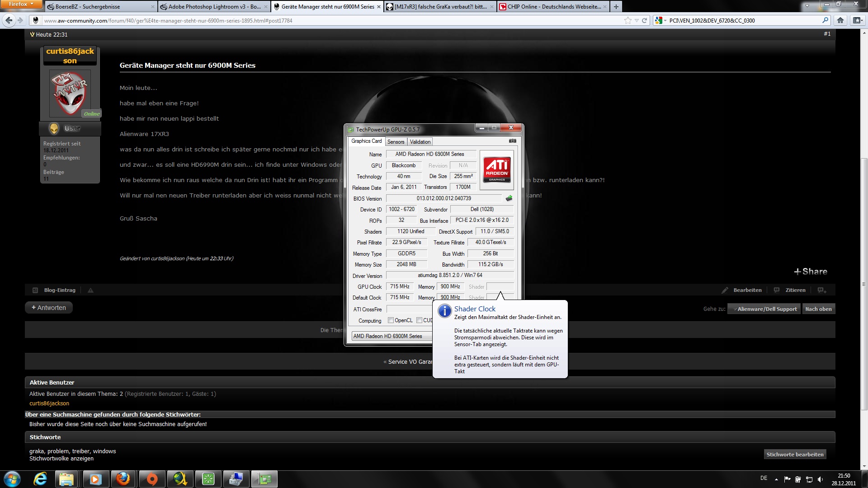Switch to GPU-Z on the taskbar

pos(264,479)
